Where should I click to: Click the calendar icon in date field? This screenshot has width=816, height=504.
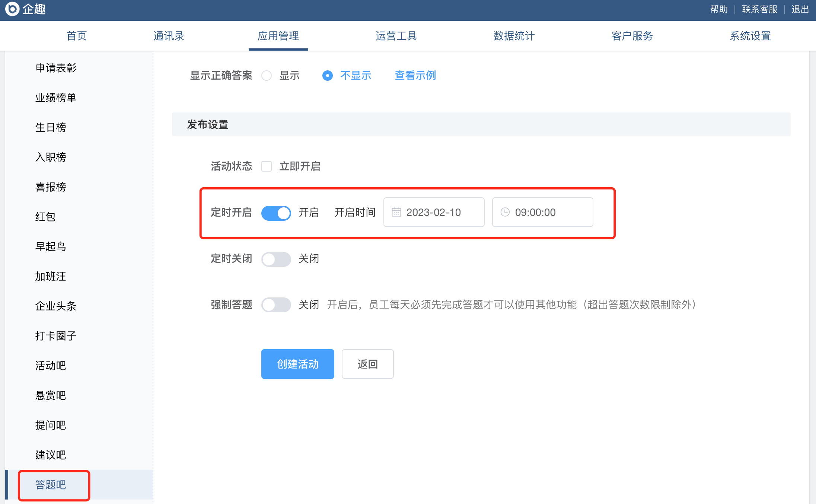396,212
